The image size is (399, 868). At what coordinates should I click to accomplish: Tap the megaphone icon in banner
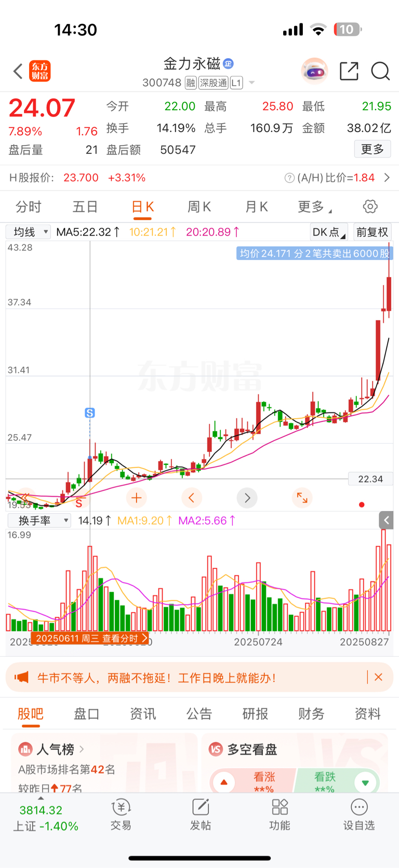click(x=21, y=677)
